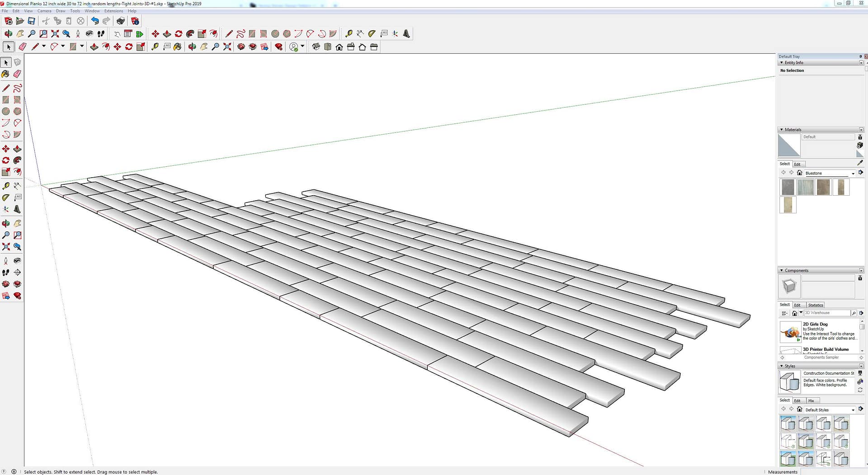Image resolution: width=868 pixels, height=475 pixels.
Task: Click the Print icon in the top toolbar
Action: [x=121, y=21]
